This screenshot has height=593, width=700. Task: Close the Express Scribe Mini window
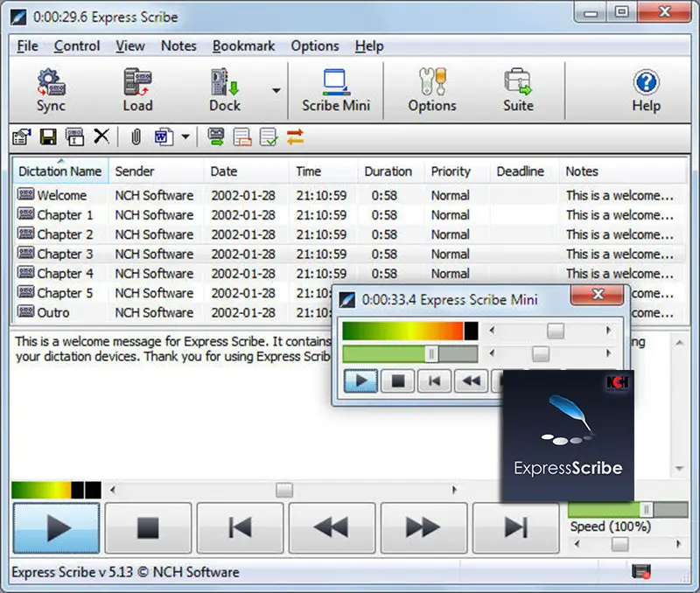click(598, 295)
